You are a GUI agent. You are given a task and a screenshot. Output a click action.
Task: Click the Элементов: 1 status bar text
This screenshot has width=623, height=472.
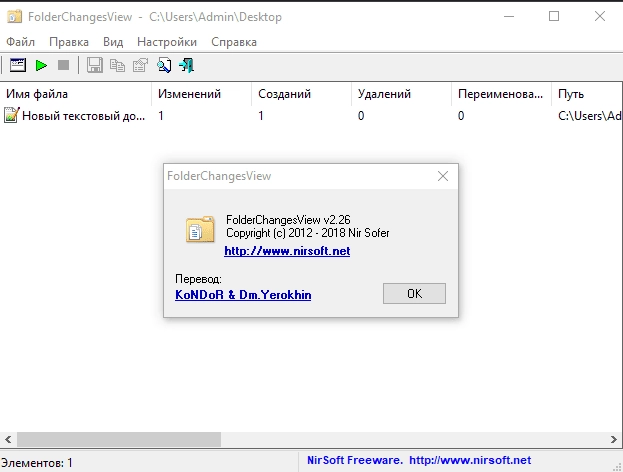pyautogui.click(x=37, y=463)
